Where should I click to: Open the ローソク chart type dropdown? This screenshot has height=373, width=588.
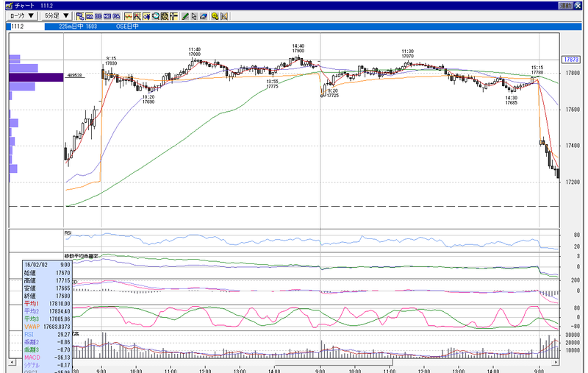pos(22,15)
